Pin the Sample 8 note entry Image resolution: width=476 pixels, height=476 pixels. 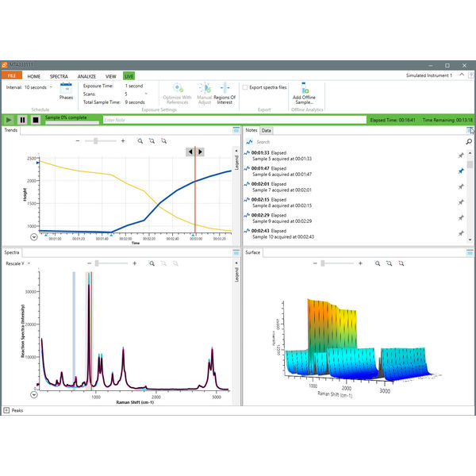pos(460,202)
